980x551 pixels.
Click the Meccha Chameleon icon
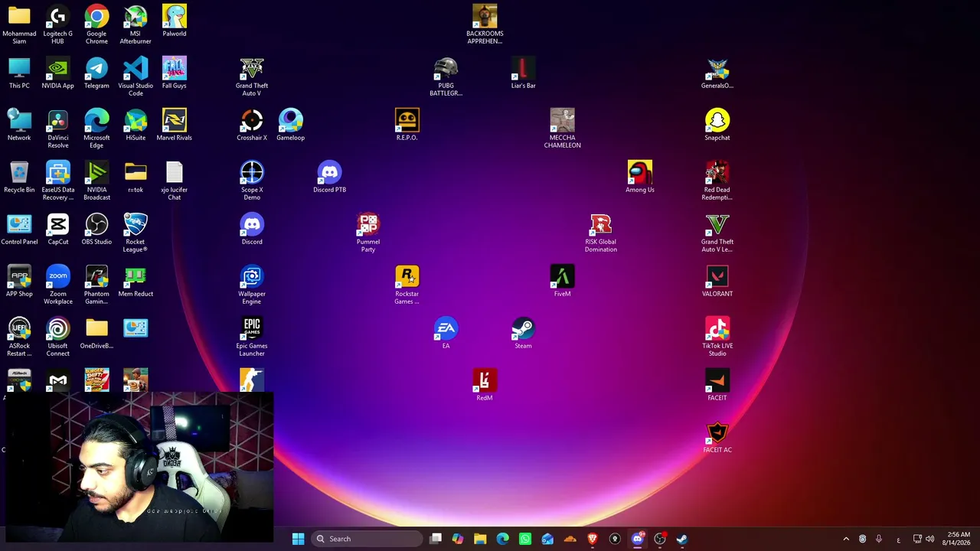click(x=562, y=129)
